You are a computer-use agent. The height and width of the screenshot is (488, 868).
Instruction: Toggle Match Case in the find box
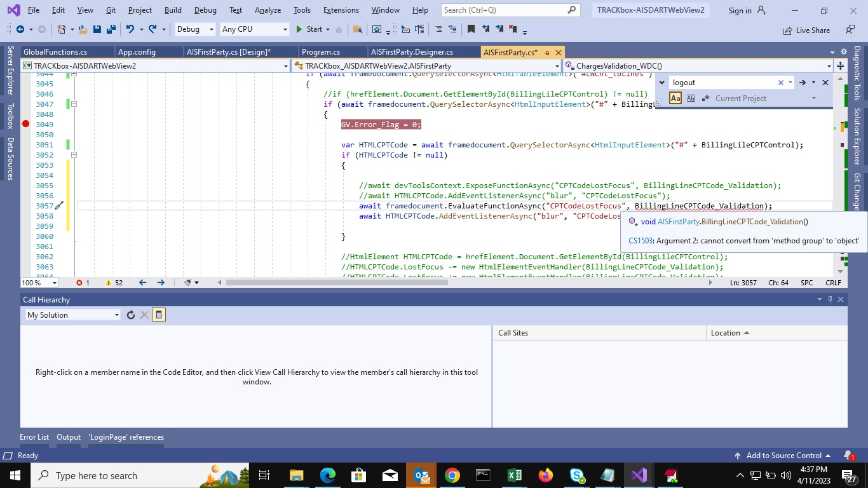click(x=675, y=98)
